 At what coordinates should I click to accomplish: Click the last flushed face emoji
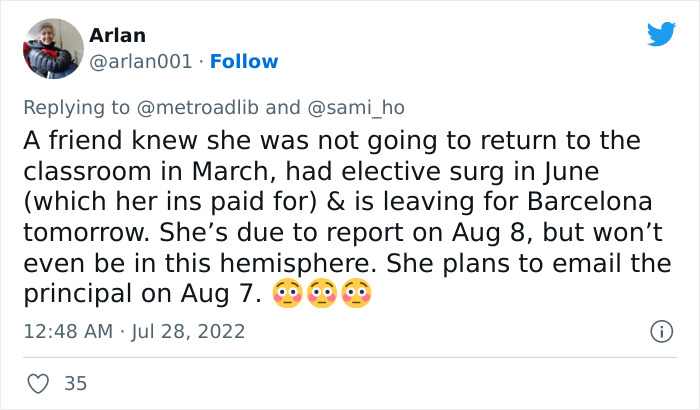[x=355, y=296]
